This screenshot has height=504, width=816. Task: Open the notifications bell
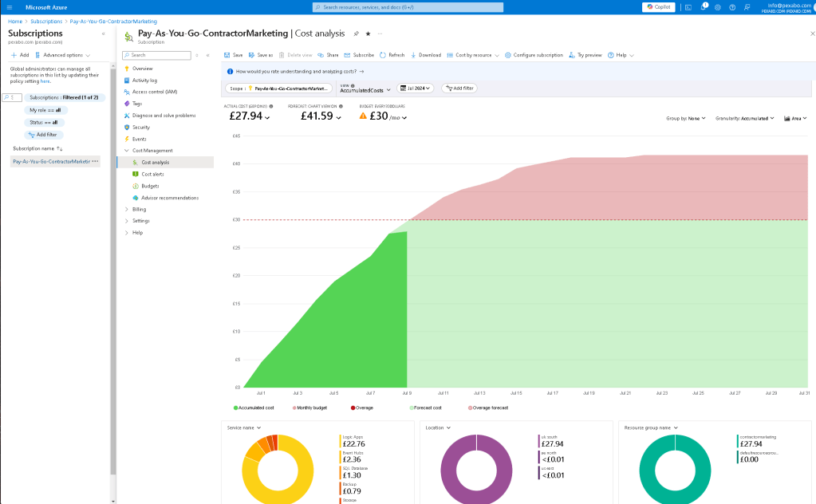pyautogui.click(x=703, y=6)
